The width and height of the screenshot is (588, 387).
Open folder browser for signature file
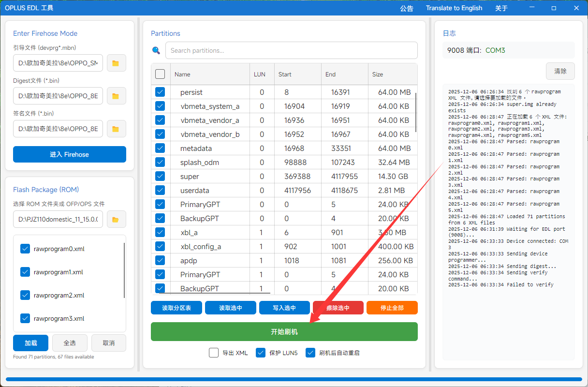(116, 129)
